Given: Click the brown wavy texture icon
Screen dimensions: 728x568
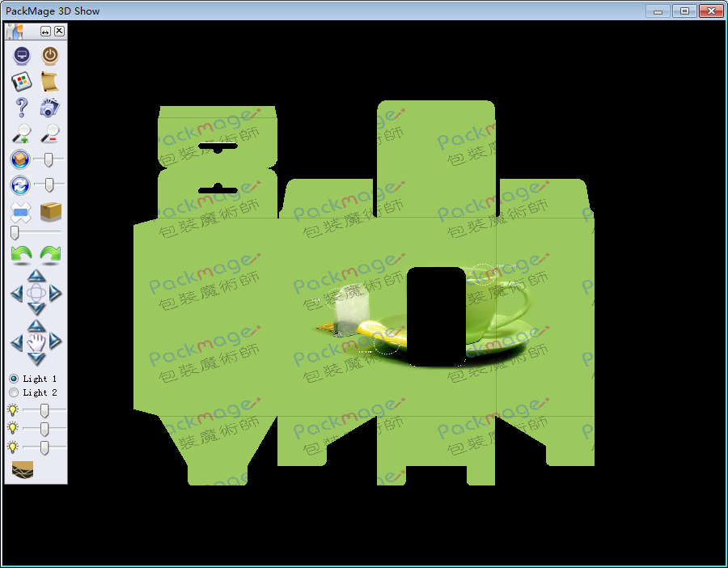Looking at the screenshot, I should [23, 470].
